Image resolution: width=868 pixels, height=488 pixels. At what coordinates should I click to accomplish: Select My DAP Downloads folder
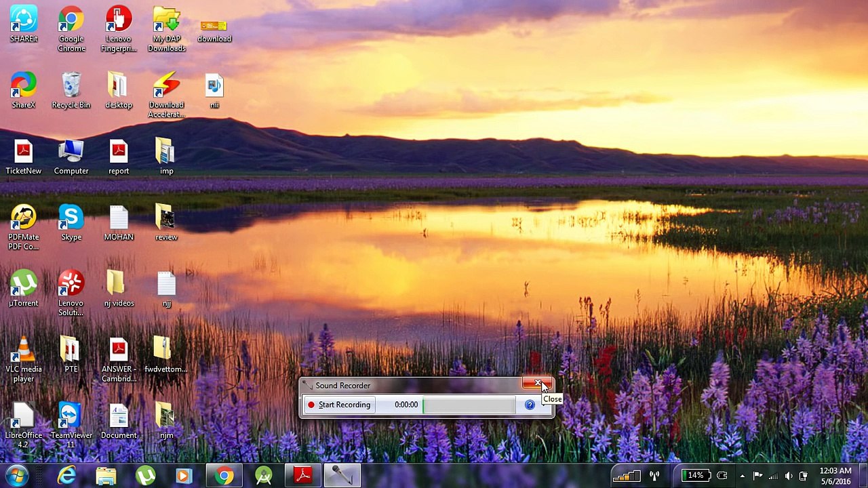[x=166, y=30]
